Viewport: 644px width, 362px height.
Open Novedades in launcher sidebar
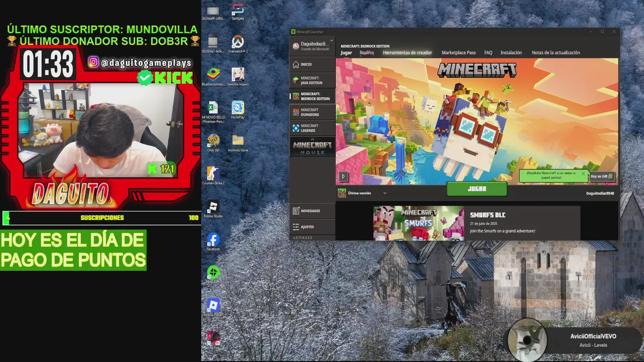pos(312,211)
